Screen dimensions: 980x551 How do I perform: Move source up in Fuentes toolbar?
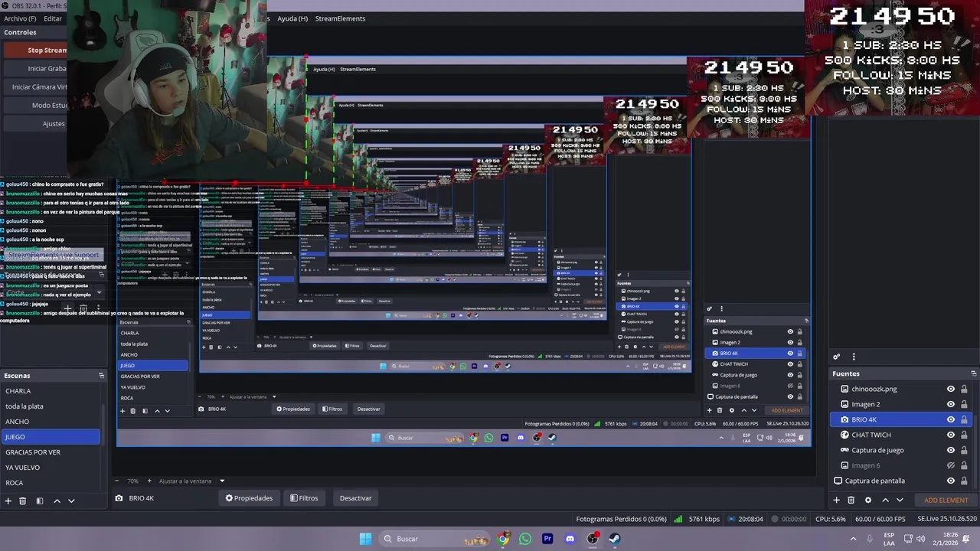(x=885, y=500)
